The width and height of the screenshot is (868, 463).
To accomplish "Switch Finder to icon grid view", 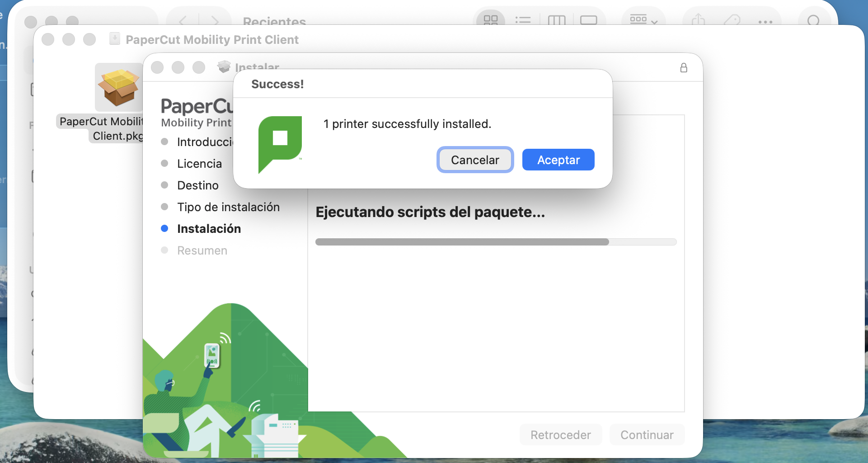I will pos(490,20).
